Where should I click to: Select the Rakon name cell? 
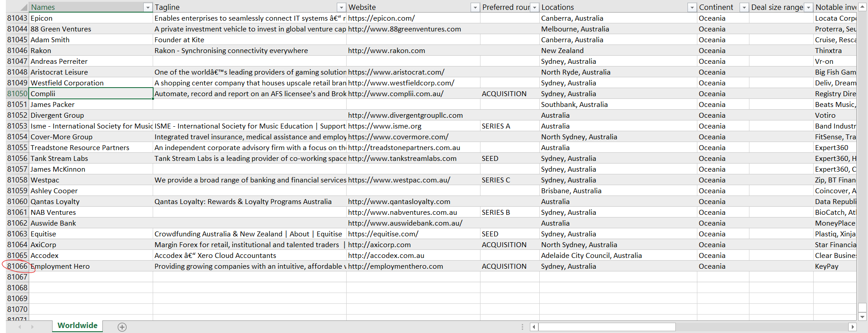91,50
